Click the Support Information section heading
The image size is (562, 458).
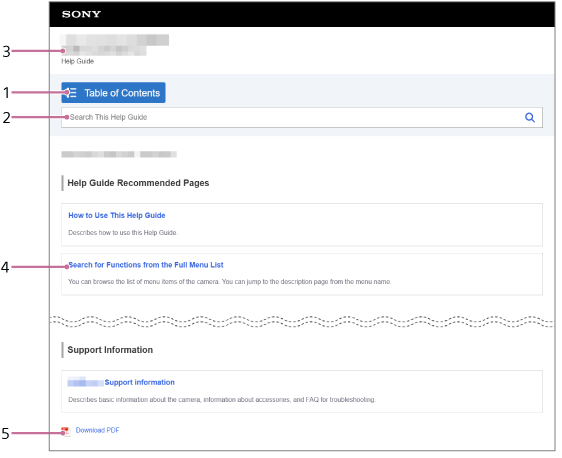(110, 350)
